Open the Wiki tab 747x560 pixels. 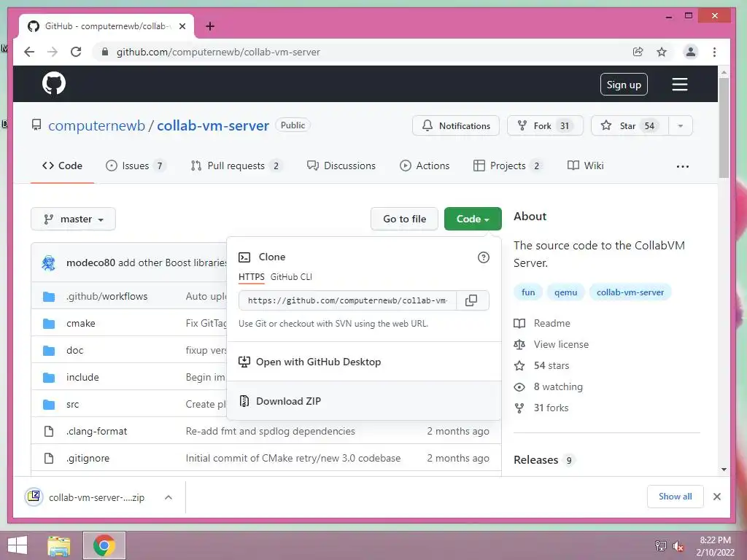(586, 166)
